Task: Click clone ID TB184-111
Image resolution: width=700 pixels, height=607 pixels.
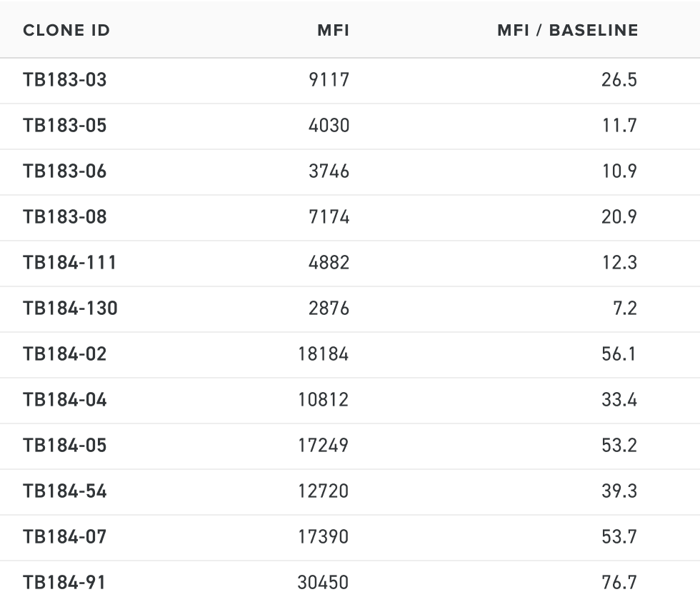Action: point(69,262)
